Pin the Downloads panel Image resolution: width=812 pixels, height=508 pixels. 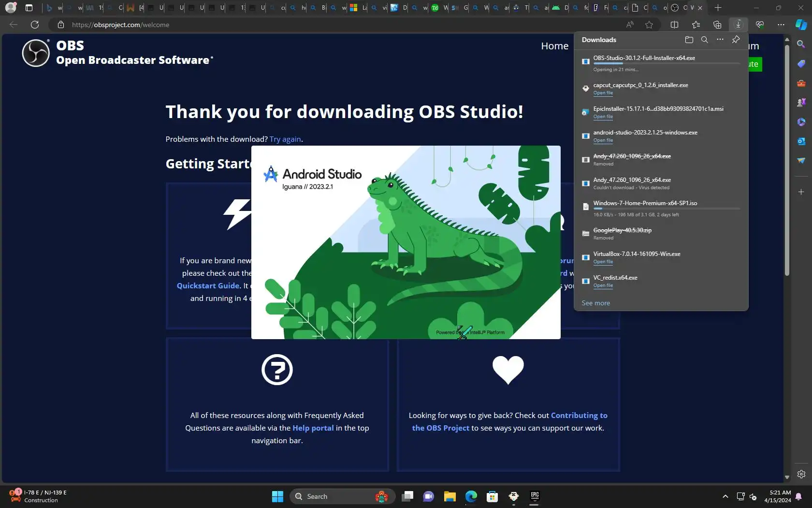736,40
